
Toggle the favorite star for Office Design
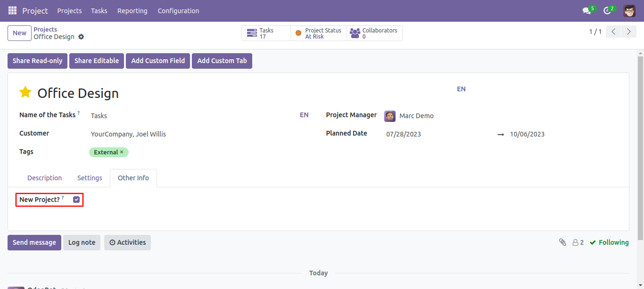[25, 92]
